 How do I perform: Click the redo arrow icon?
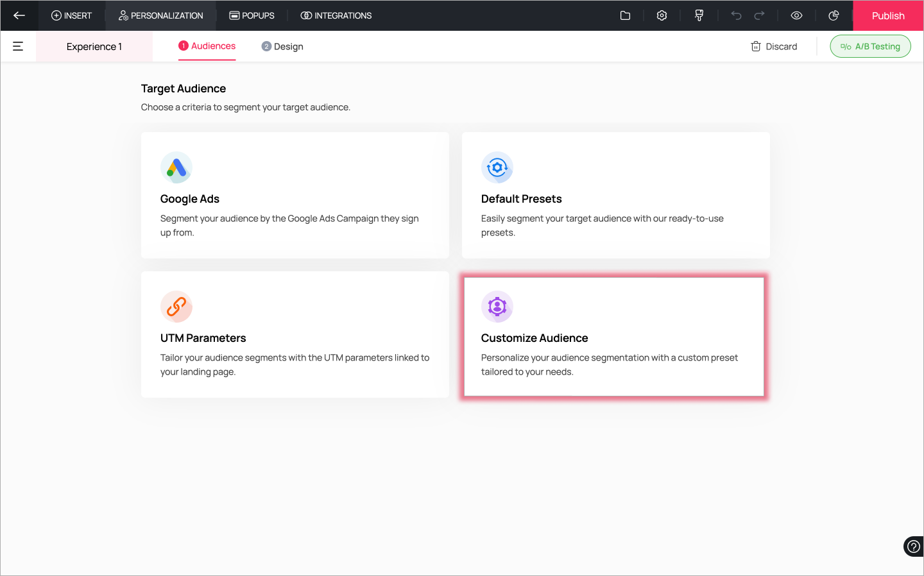point(759,15)
